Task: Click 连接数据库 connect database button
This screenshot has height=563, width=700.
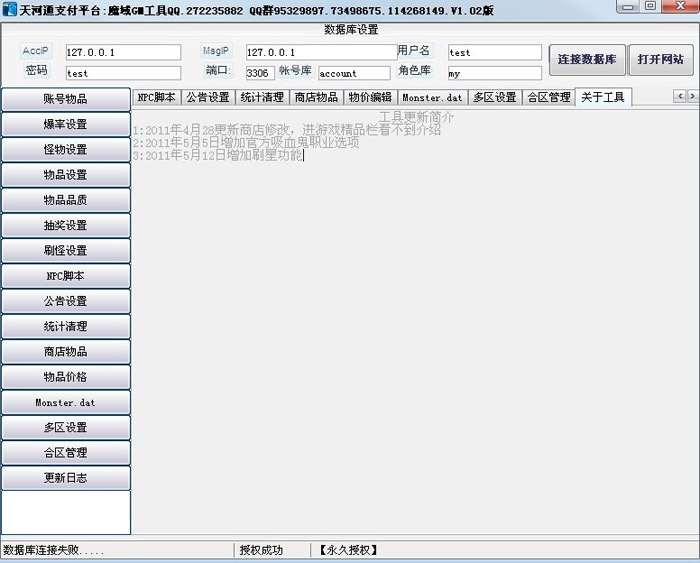Action: [587, 60]
